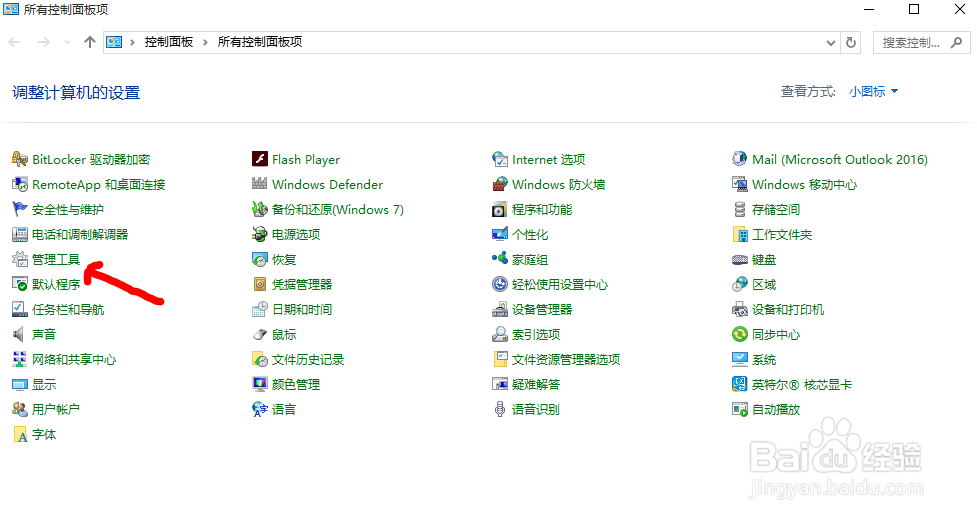977x521 pixels.
Task: Open 系统 link
Action: point(764,359)
